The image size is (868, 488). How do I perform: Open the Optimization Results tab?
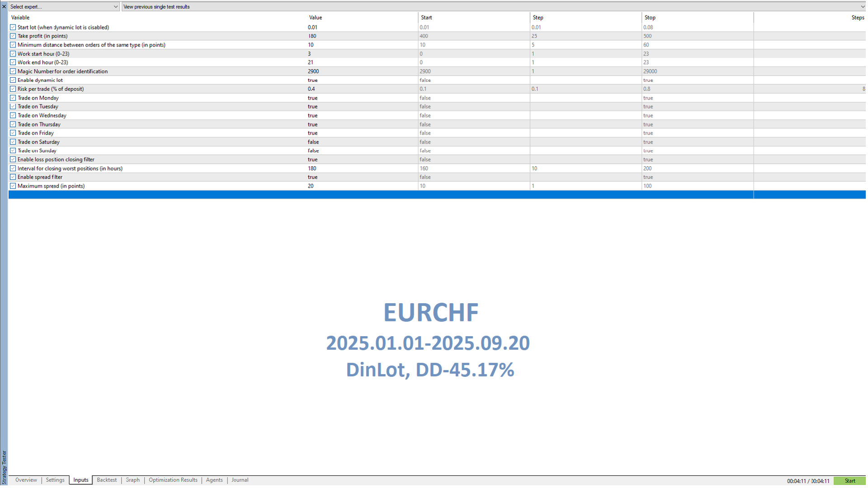click(173, 480)
